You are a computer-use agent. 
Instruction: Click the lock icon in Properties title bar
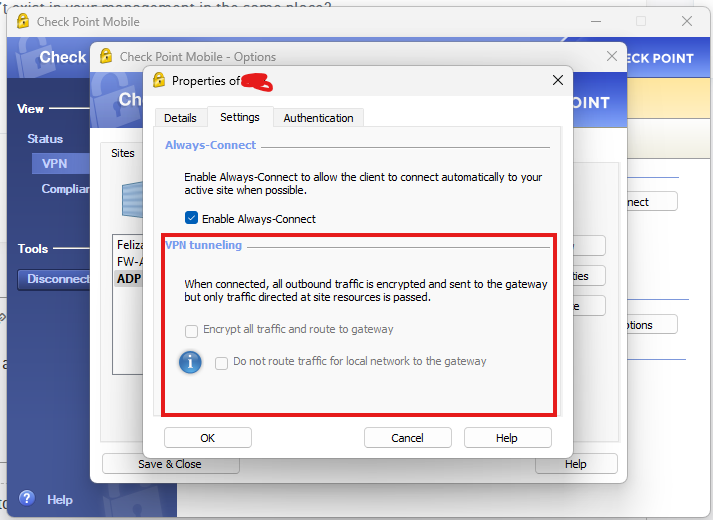[x=159, y=80]
